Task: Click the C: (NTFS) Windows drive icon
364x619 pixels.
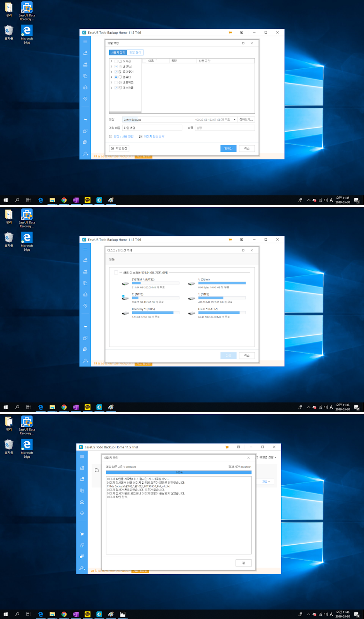Action: click(125, 298)
